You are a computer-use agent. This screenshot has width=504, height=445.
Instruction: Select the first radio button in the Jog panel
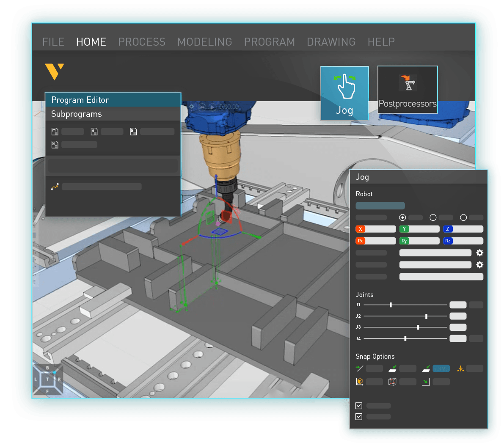(402, 217)
